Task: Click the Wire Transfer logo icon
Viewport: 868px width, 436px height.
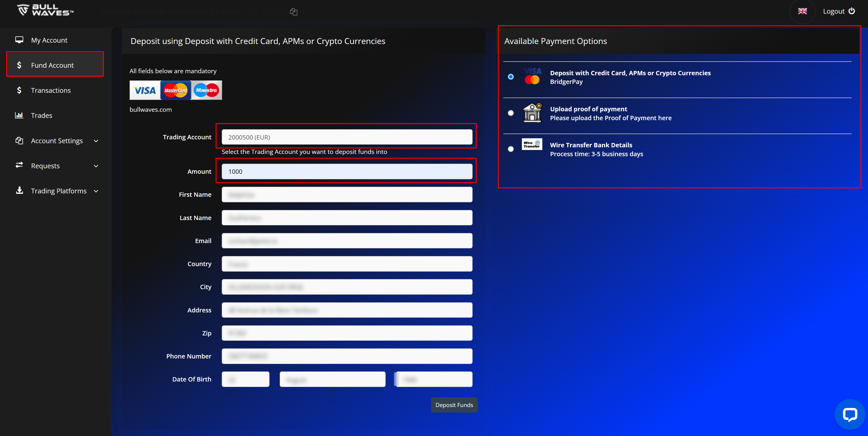Action: pos(532,144)
